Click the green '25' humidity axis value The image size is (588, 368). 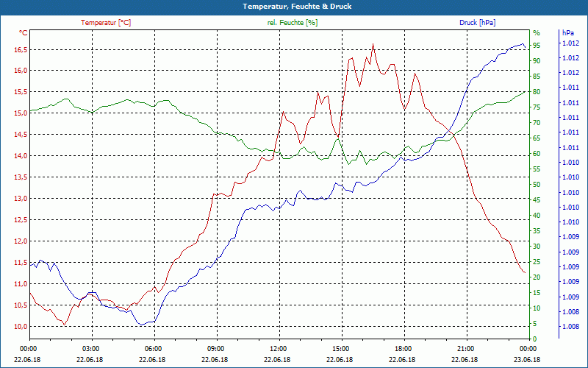coord(537,262)
